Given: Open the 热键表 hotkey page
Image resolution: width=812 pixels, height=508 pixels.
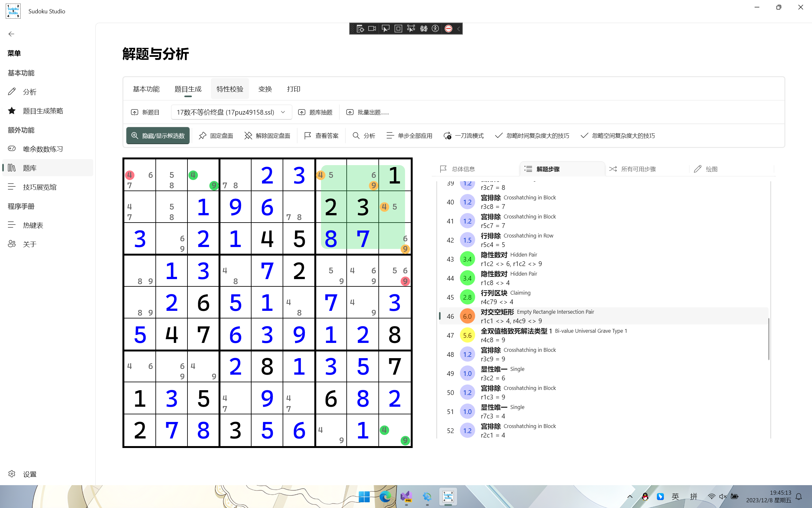Looking at the screenshot, I should [47, 225].
